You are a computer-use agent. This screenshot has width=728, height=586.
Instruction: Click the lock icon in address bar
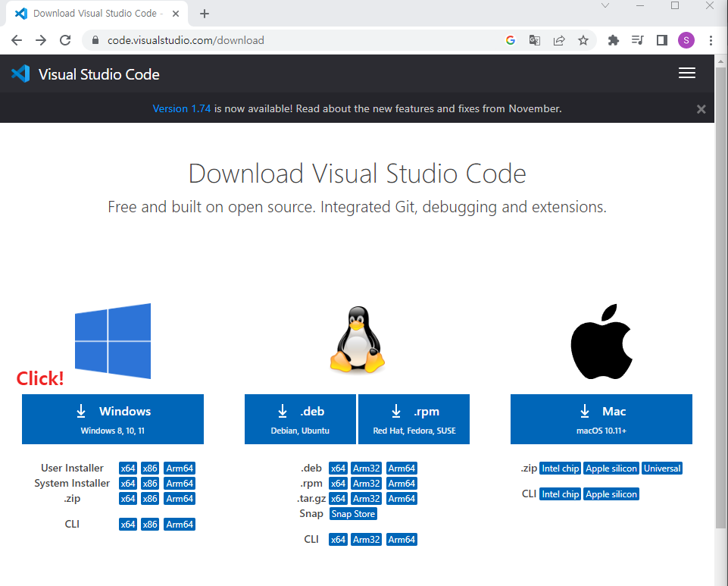click(95, 40)
